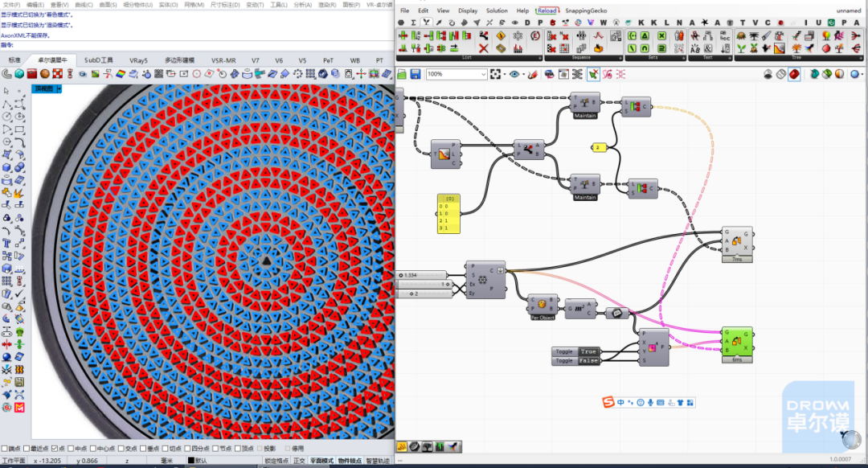Enable the 端点 object snap checkbox
868x468 pixels.
[x=5, y=449]
